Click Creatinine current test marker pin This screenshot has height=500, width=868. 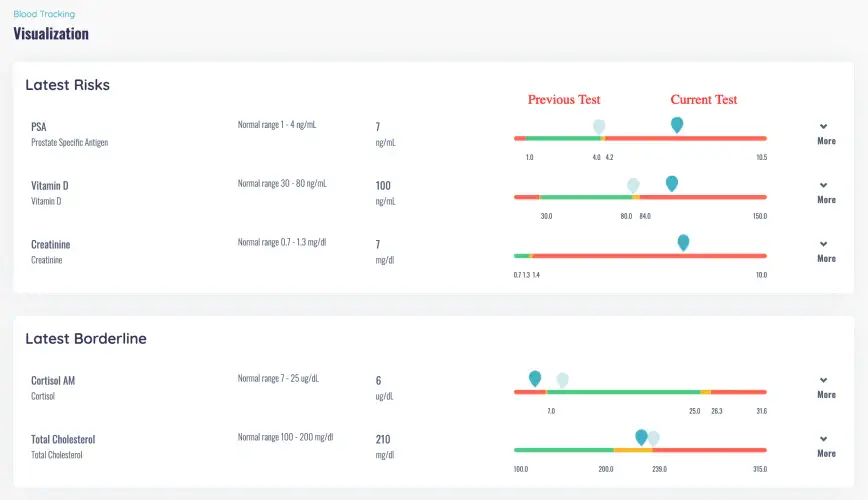683,242
